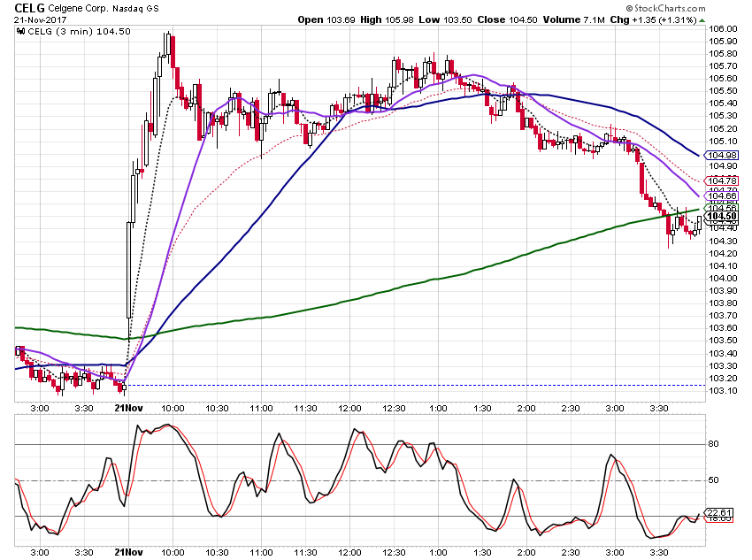Click the candlestick icon in the CELG legend
This screenshot has width=752, height=560.
(20, 31)
